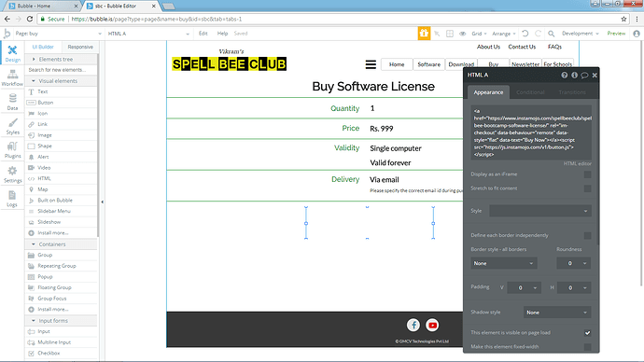This screenshot has height=362, width=644.
Task: Click the orange gift icon in toolbar
Action: tap(424, 34)
